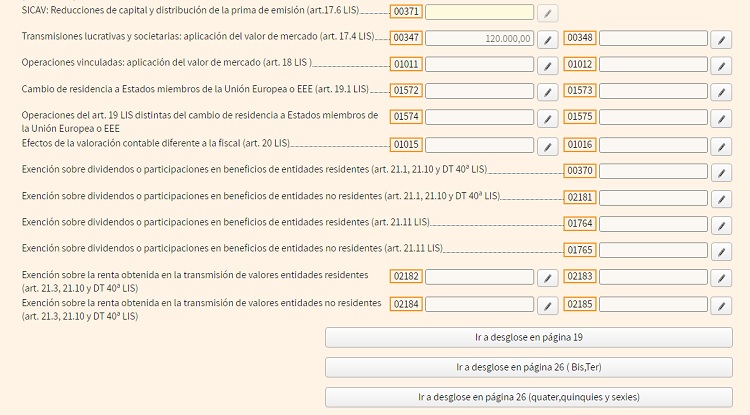
Task: Open the pencil editor for field 01011
Action: coord(548,66)
